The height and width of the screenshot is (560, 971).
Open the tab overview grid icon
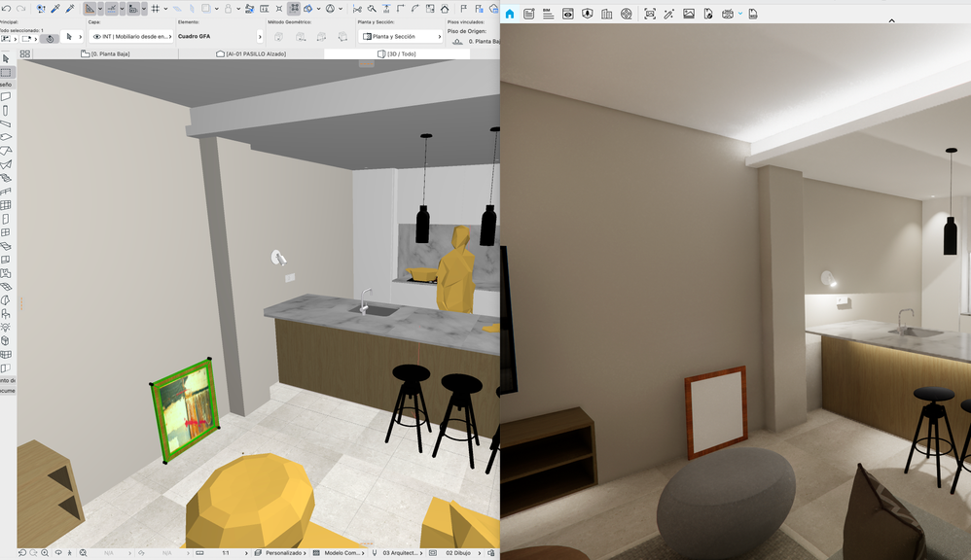(24, 53)
